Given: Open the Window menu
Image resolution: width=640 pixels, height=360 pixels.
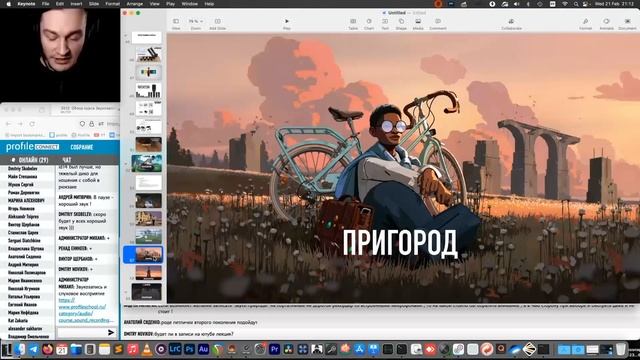Looking at the screenshot, I should [189, 4].
